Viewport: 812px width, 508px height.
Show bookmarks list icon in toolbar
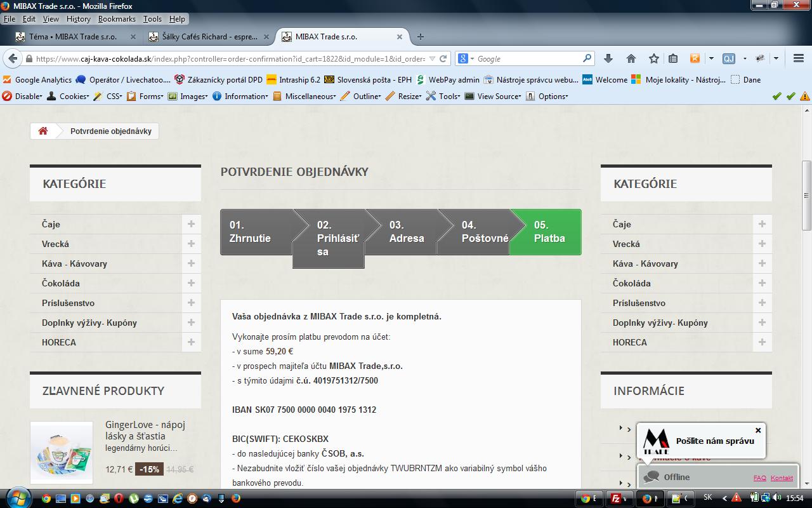pos(673,58)
